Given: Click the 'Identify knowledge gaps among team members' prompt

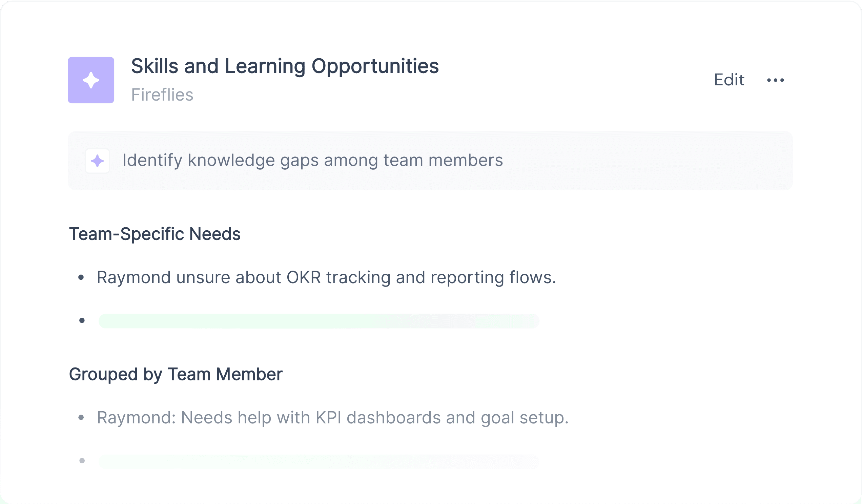Looking at the screenshot, I should (313, 160).
